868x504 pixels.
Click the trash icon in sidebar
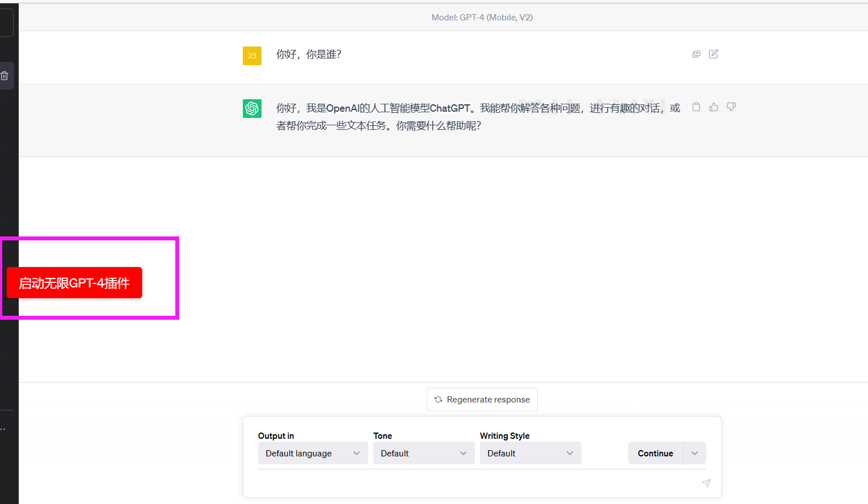(5, 75)
